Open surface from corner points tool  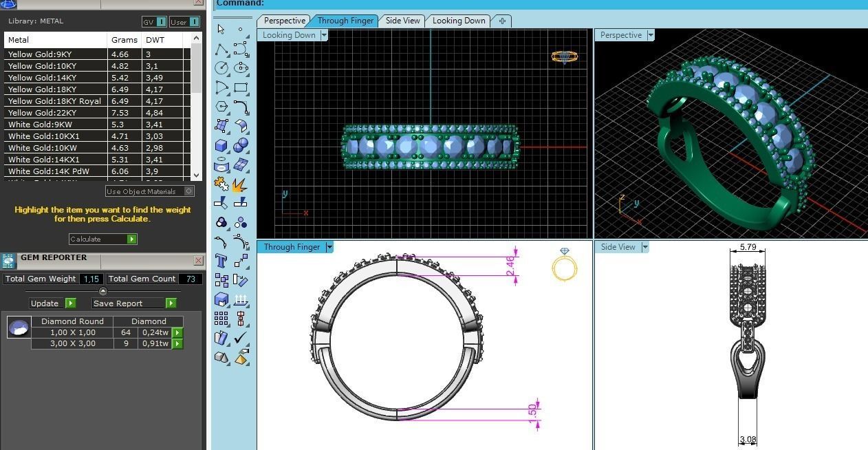pyautogui.click(x=221, y=126)
